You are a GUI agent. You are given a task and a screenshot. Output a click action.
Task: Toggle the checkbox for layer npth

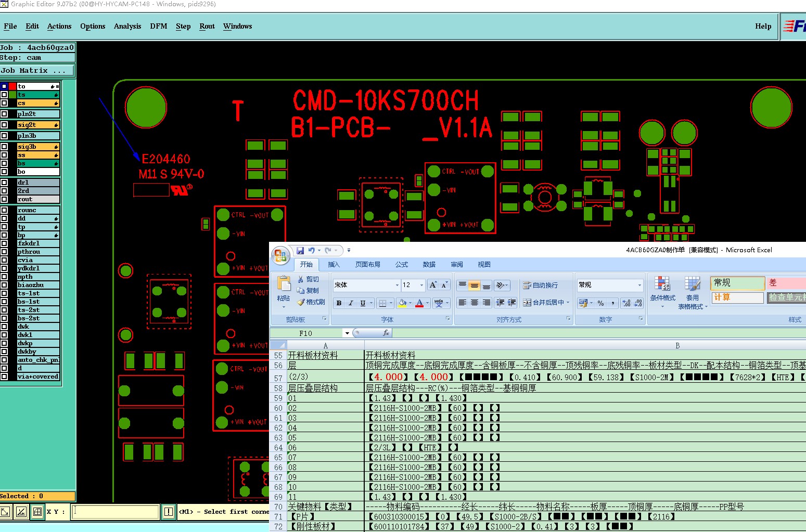point(4,277)
